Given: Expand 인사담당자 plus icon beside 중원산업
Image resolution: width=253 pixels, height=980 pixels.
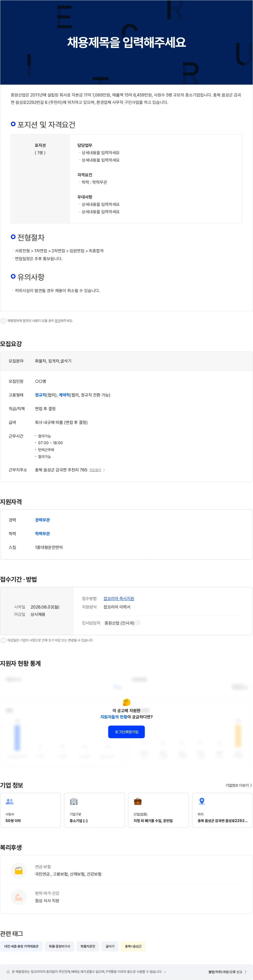Looking at the screenshot, I should pos(138,623).
